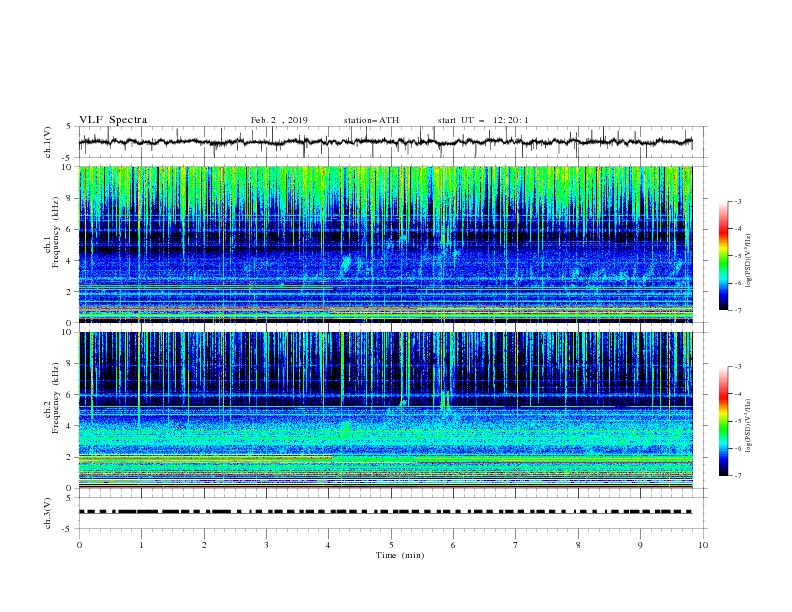This screenshot has width=792, height=612.
Task: Pick the ch.1 PSD color scale bar
Action: [x=723, y=256]
